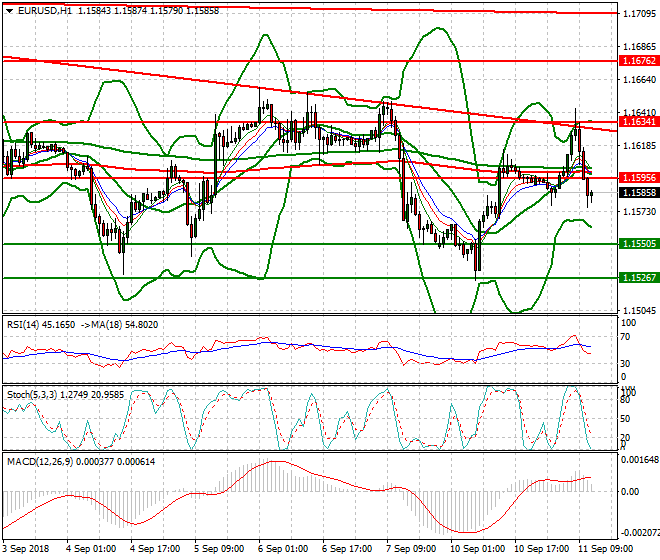The width and height of the screenshot is (660, 560).
Task: Click the 4 Sep 01:00 time label
Action: [91, 549]
